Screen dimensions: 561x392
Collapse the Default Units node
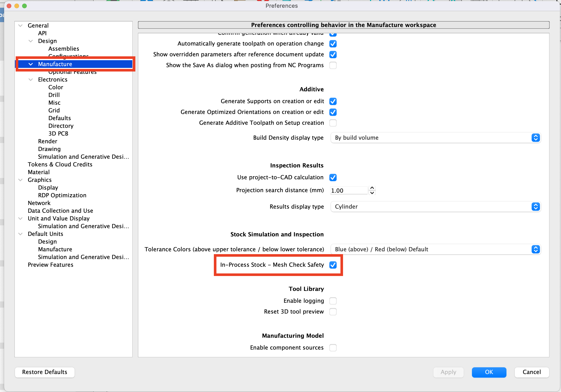pyautogui.click(x=21, y=234)
